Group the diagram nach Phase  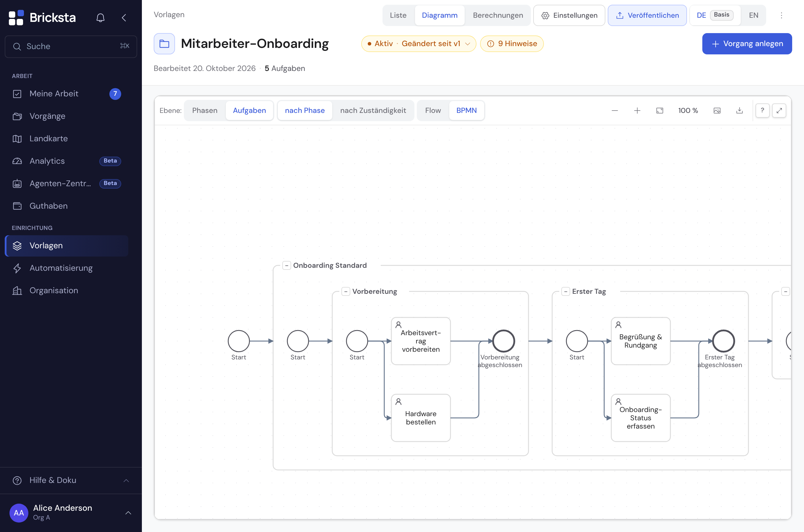[x=305, y=111]
